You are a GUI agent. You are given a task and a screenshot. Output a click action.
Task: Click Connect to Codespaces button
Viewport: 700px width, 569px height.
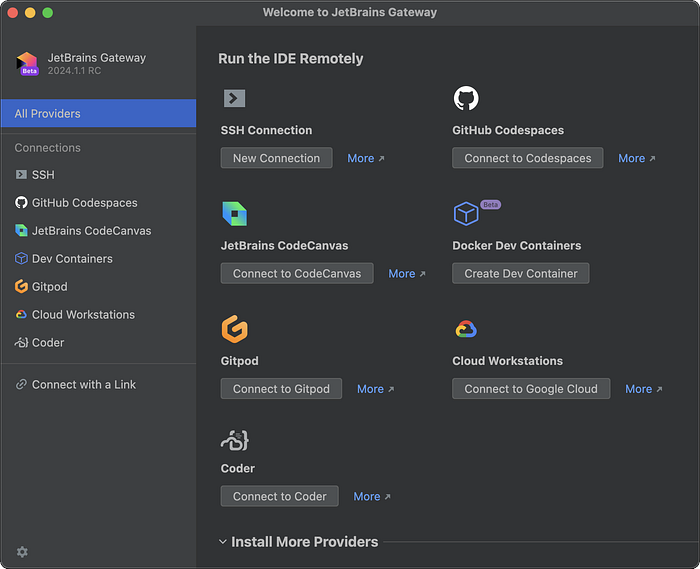[x=527, y=158]
